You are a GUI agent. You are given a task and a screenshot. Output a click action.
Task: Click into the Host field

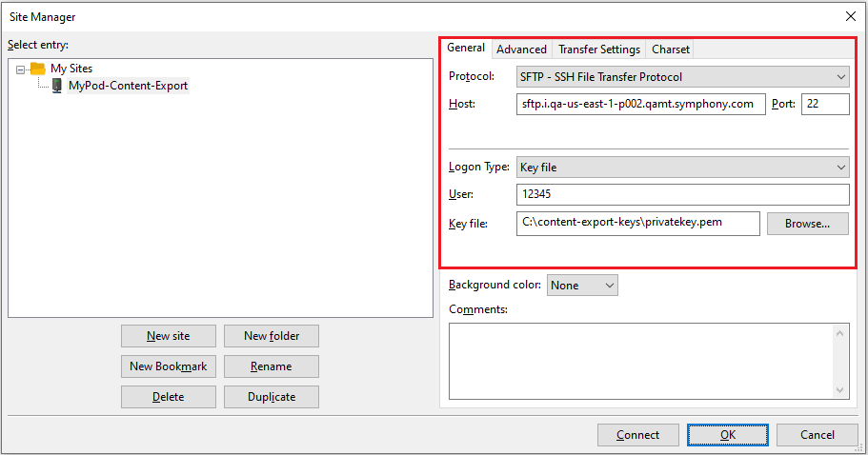click(640, 104)
